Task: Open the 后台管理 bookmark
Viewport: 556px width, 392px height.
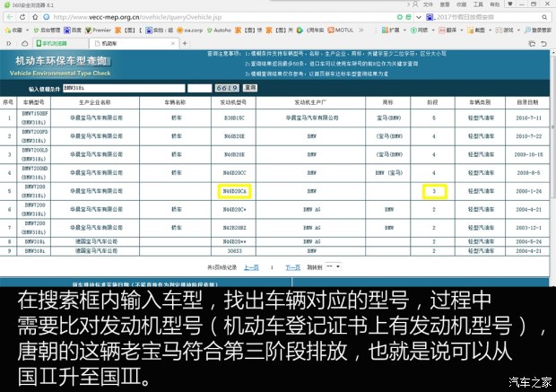Action: pyautogui.click(x=47, y=30)
